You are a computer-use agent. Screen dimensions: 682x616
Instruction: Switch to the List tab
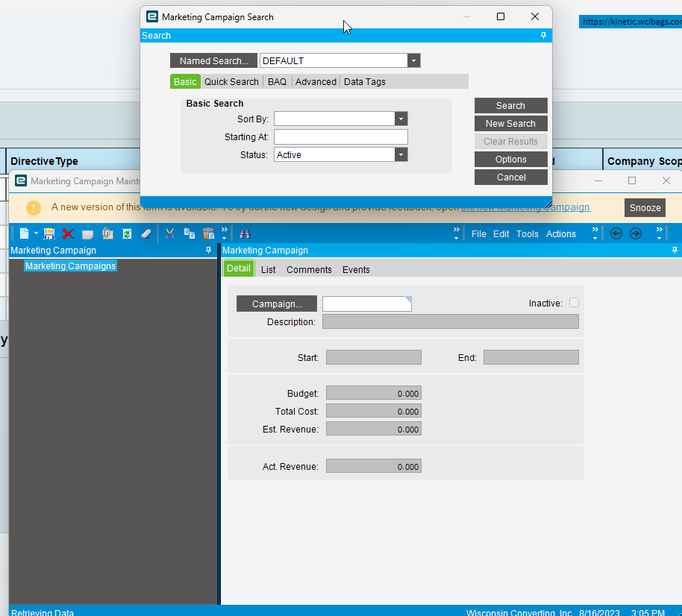point(268,269)
